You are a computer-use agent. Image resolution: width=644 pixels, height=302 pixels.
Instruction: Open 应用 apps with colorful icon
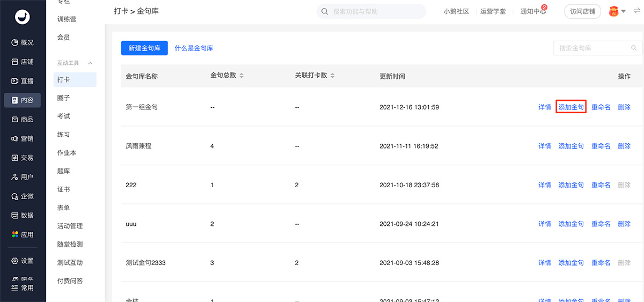click(23, 234)
